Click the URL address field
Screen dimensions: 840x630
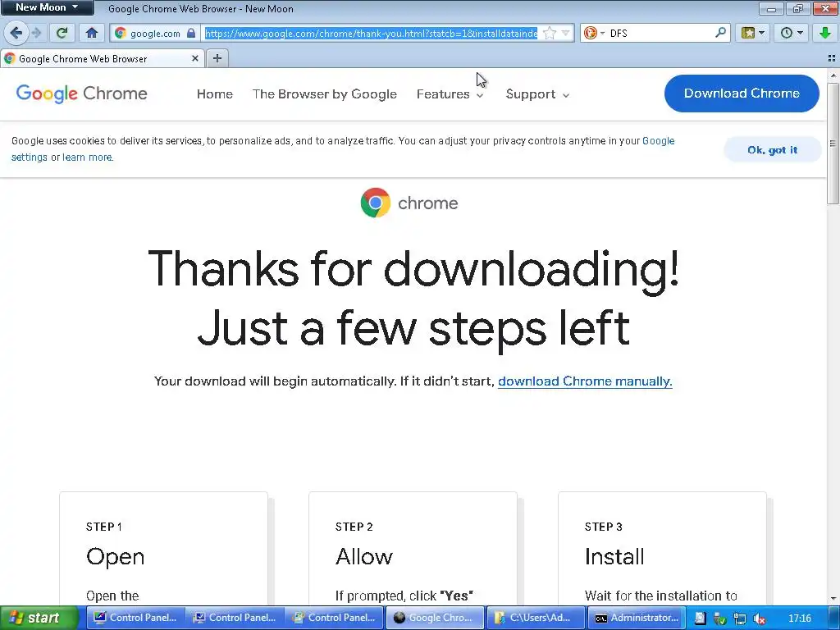pyautogui.click(x=372, y=33)
